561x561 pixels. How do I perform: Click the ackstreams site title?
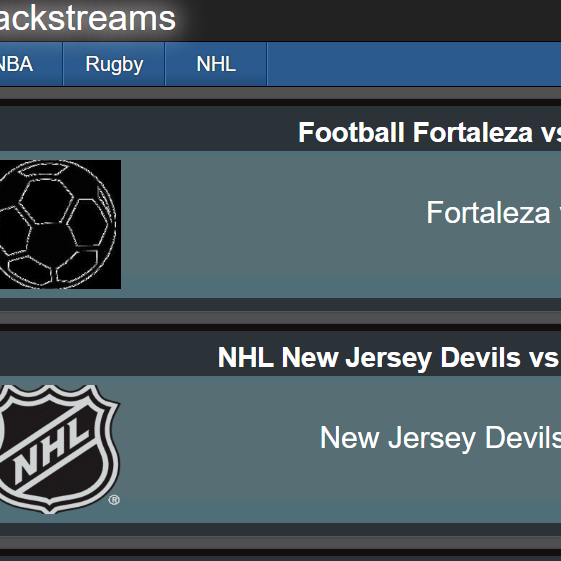tap(88, 18)
